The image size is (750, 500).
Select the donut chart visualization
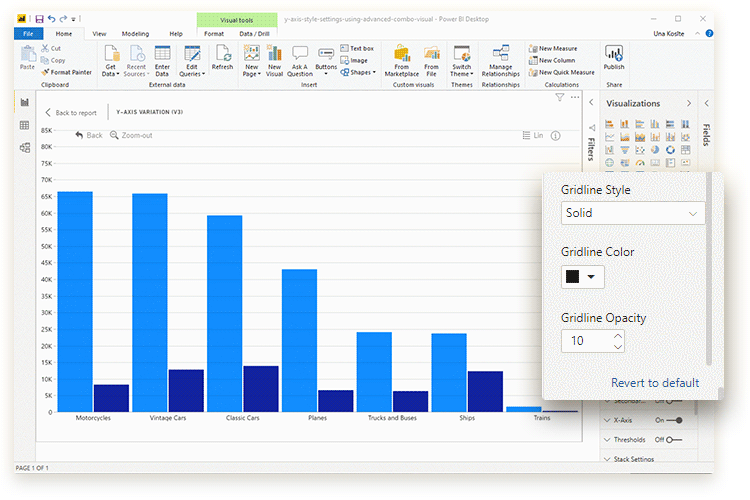670,150
